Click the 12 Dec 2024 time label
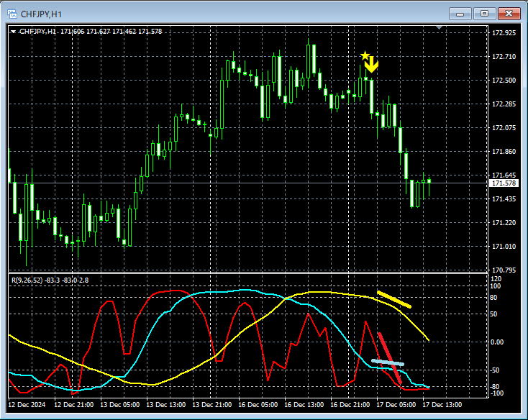528x420 pixels. tap(27, 404)
